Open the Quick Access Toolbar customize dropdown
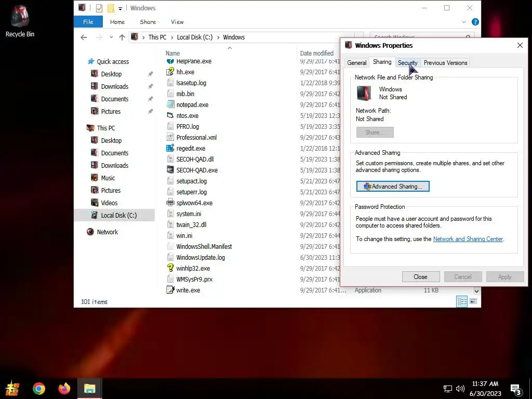Image resolution: width=532 pixels, height=399 pixels. (x=120, y=8)
